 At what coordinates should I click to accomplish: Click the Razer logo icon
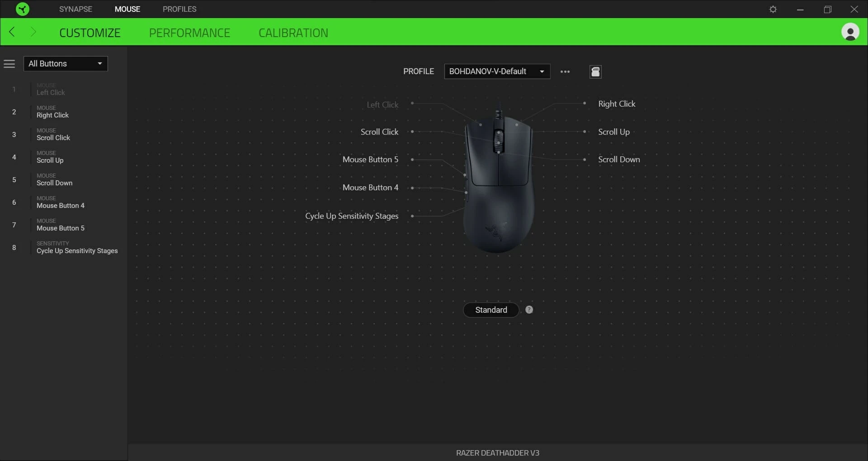[x=22, y=9]
